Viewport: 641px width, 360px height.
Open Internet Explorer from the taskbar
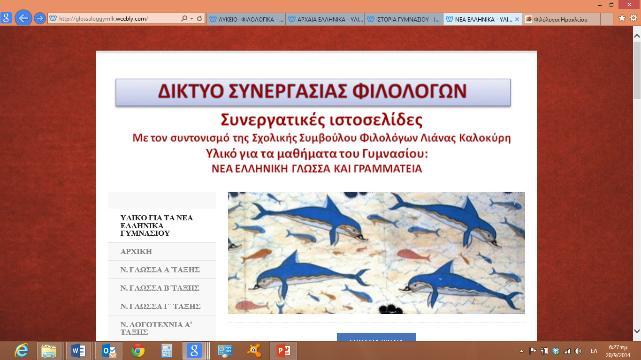tap(21, 351)
